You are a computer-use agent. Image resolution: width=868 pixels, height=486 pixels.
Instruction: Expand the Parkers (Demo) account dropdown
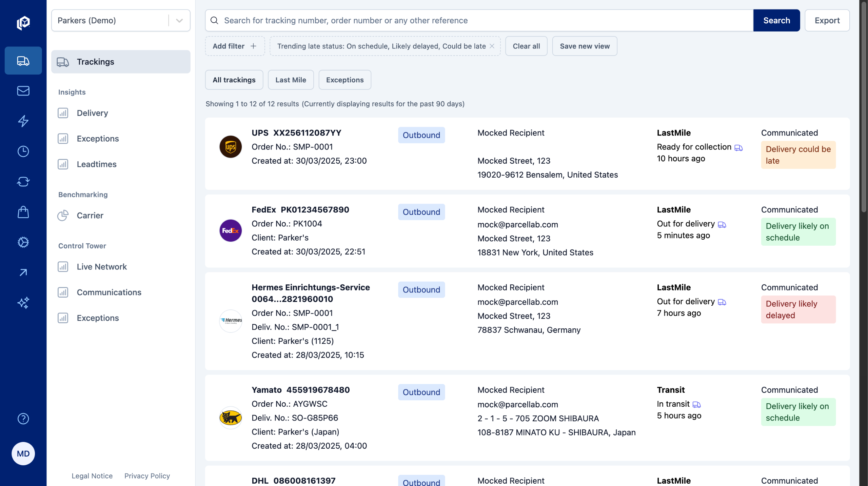179,21
